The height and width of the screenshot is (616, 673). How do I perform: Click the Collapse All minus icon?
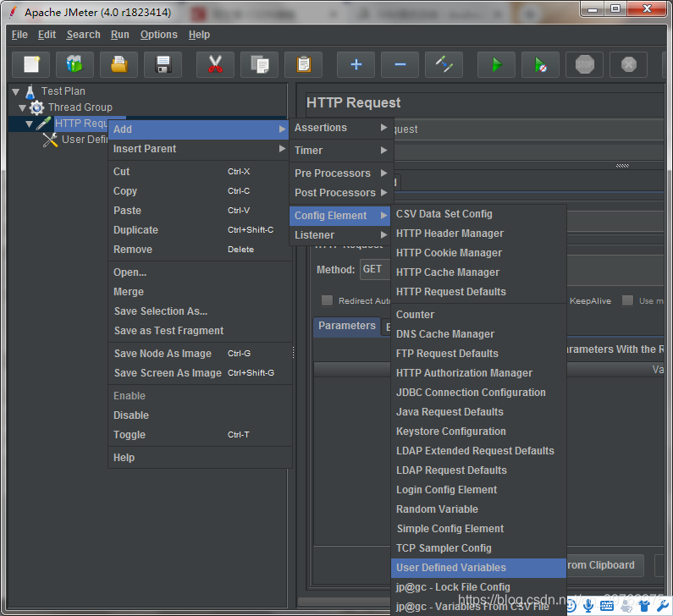[x=400, y=65]
